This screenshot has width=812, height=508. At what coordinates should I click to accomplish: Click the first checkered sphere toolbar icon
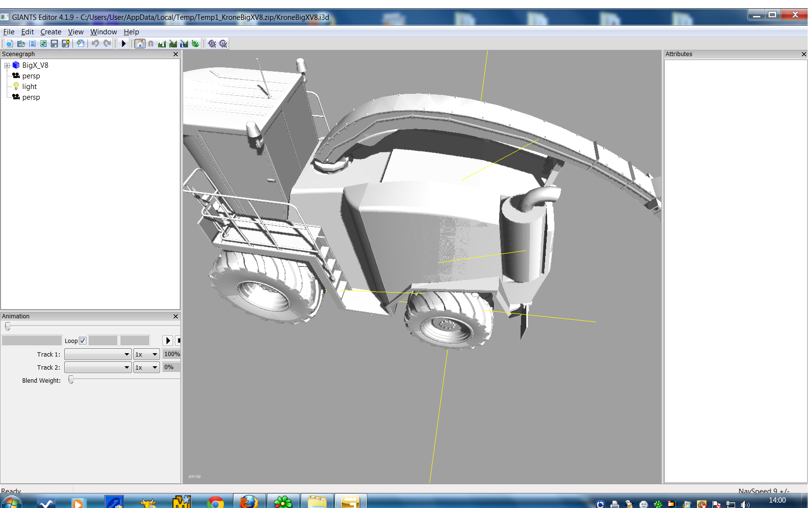pyautogui.click(x=212, y=44)
